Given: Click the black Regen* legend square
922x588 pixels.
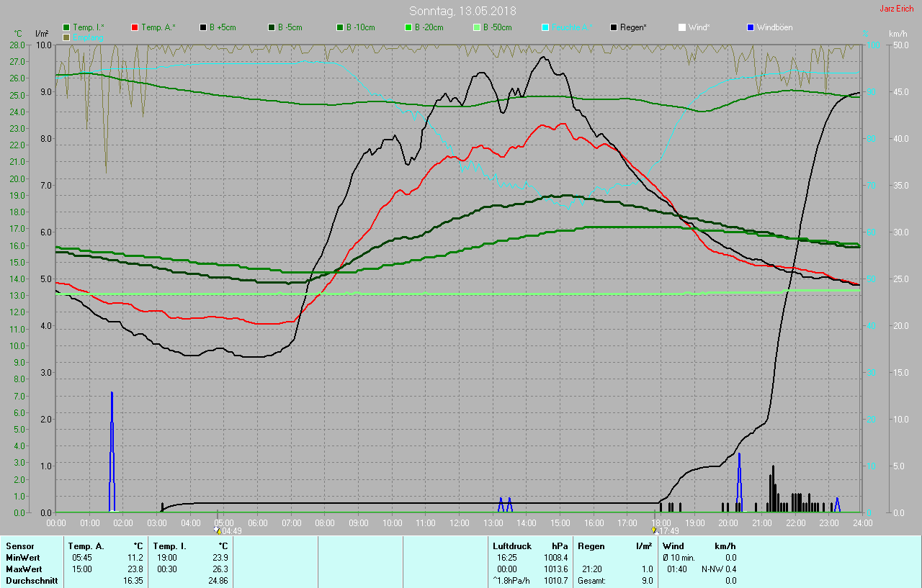Looking at the screenshot, I should (614, 27).
